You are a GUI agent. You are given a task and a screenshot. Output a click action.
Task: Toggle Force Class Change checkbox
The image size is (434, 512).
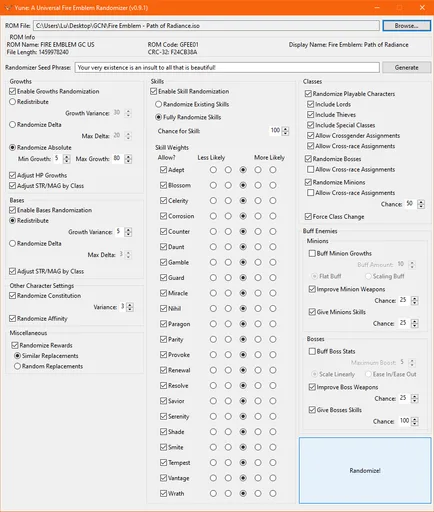(x=308, y=217)
